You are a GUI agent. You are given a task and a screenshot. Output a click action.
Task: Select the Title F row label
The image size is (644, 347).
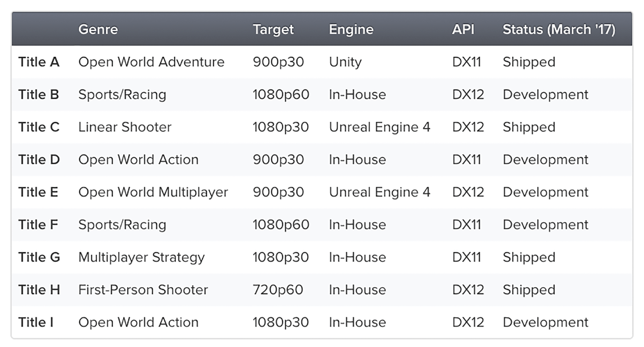[38, 225]
